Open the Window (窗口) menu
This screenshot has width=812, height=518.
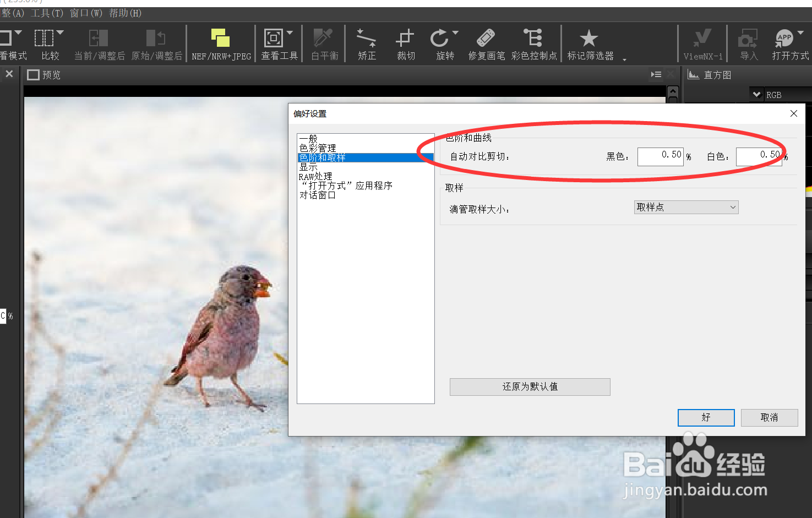[x=86, y=13]
